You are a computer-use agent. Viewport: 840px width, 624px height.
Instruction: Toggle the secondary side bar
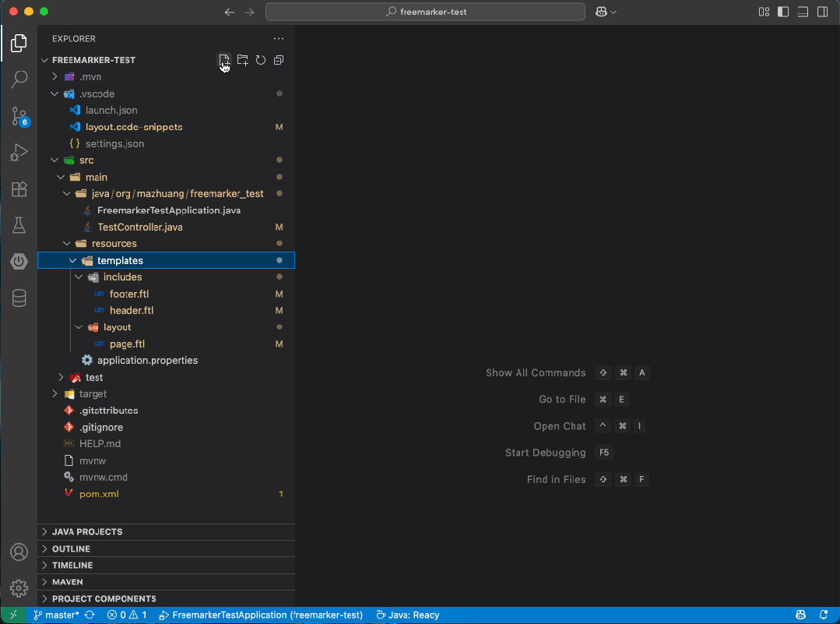click(822, 12)
